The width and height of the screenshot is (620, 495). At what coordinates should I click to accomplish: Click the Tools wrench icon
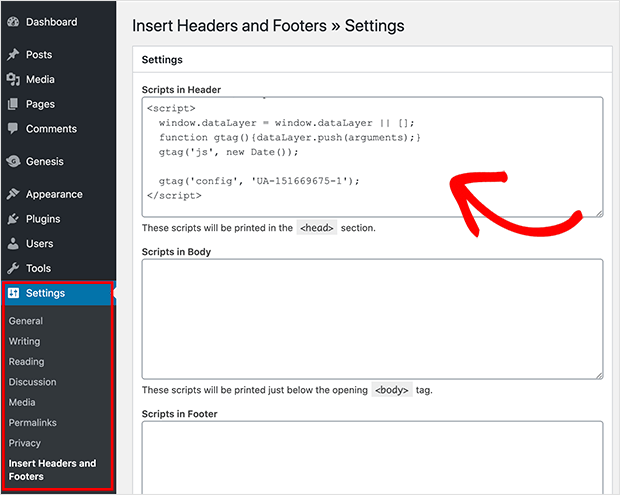tap(13, 268)
